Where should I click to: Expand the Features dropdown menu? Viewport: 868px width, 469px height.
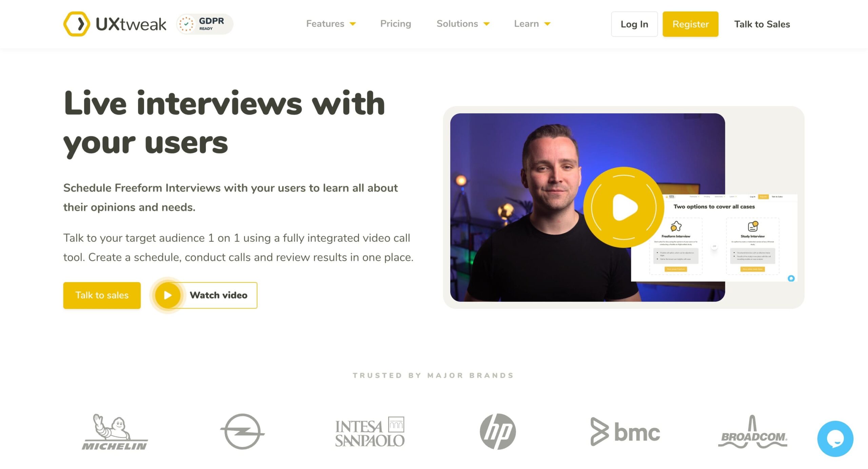tap(330, 23)
